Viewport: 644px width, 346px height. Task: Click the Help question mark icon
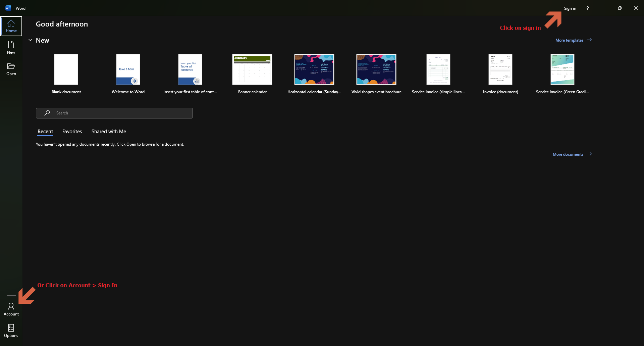point(587,8)
